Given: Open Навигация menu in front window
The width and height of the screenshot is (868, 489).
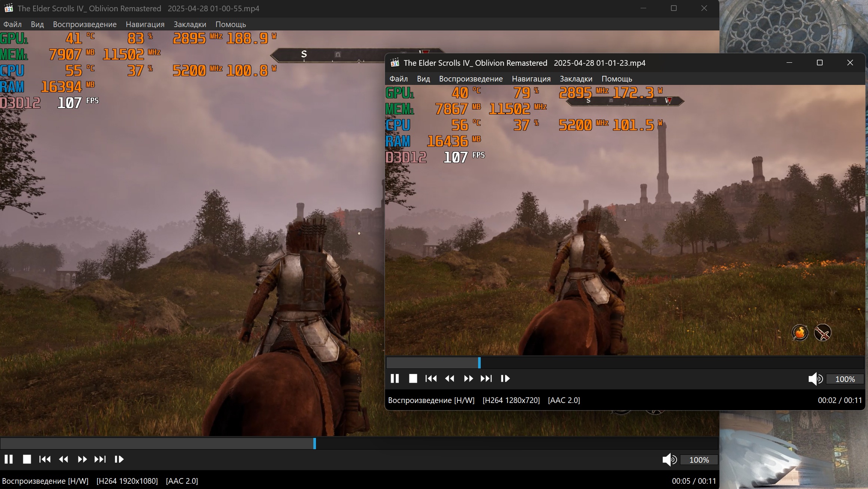Looking at the screenshot, I should point(531,79).
